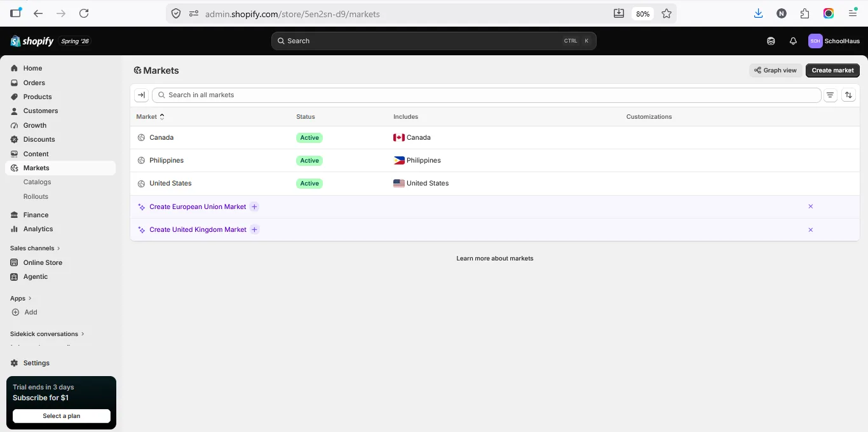868x432 pixels.
Task: Go to Analytics in sidebar
Action: pyautogui.click(x=38, y=229)
